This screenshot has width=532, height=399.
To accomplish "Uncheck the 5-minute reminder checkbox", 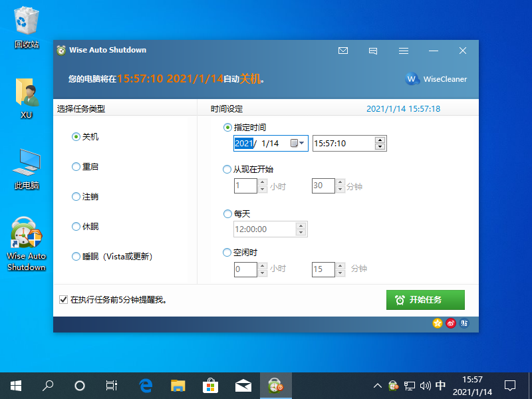I will tap(64, 300).
